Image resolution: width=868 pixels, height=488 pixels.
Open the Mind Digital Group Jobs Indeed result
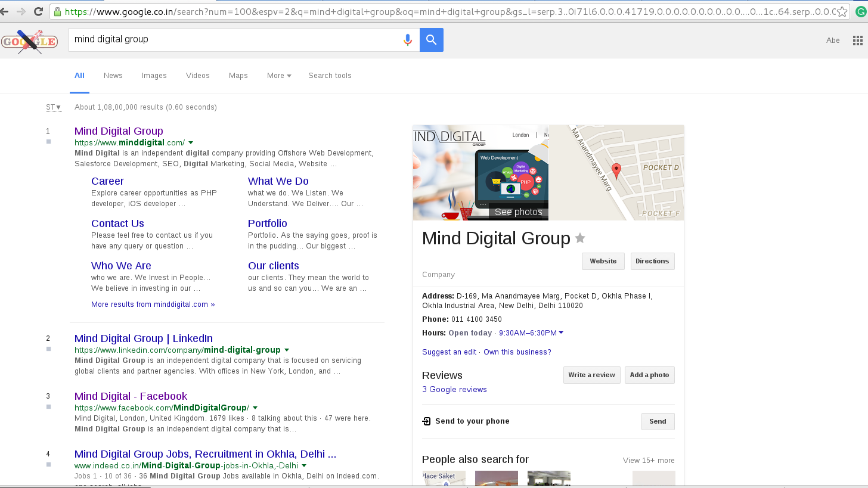[x=206, y=454]
